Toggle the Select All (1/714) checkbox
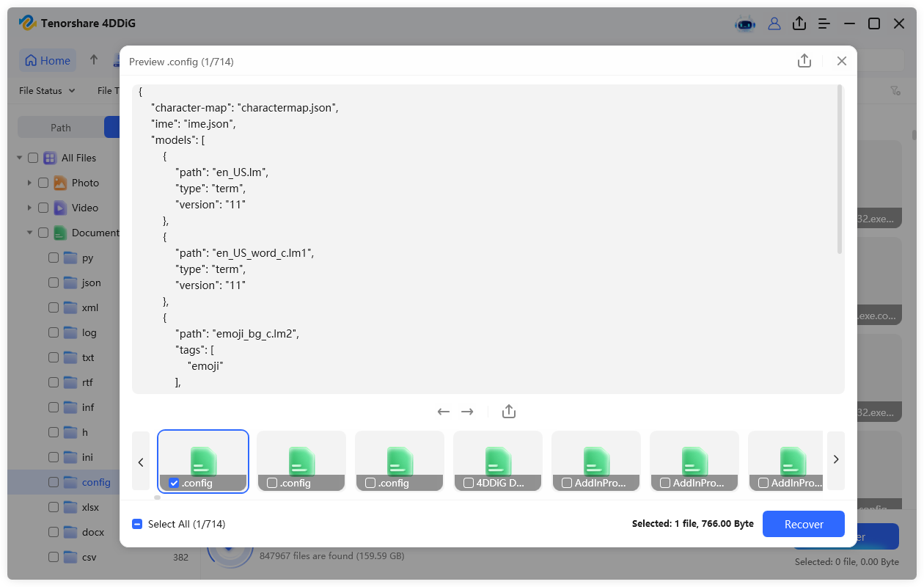 click(x=137, y=524)
